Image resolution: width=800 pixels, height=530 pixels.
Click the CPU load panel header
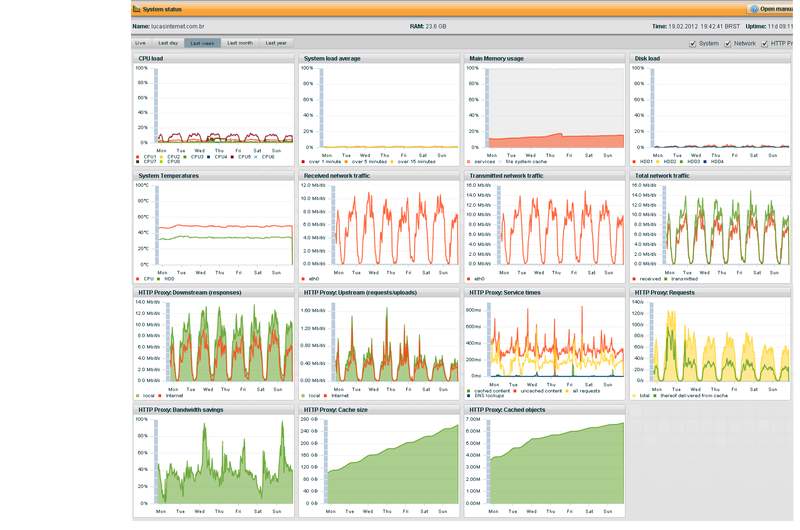[x=214, y=59]
